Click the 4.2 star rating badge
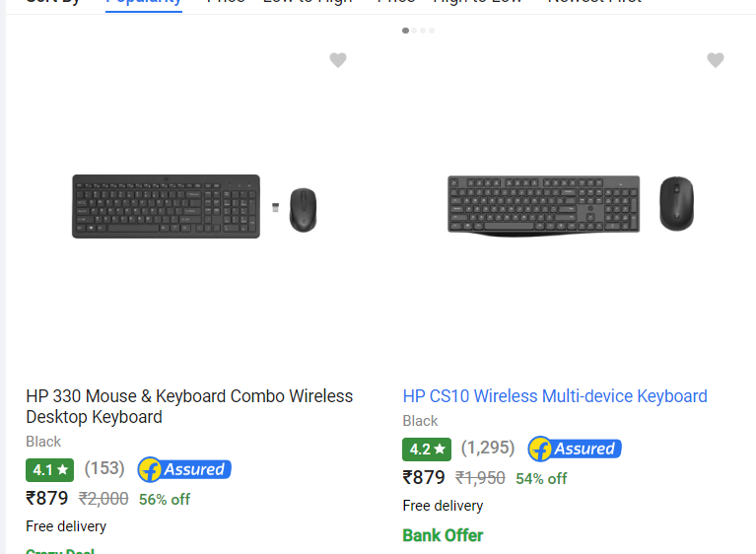The width and height of the screenshot is (756, 554). point(427,449)
